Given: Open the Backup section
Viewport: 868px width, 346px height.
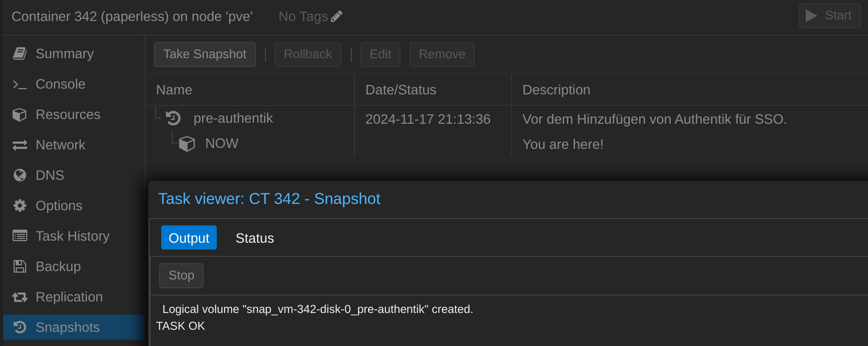Looking at the screenshot, I should coord(73,266).
